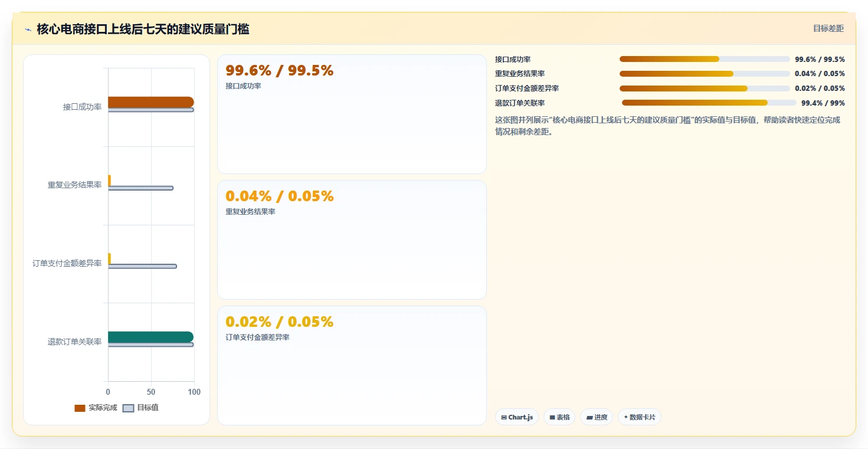The width and height of the screenshot is (868, 449).
Task: Click the orange 实际完成 legend swatch
Action: click(x=80, y=408)
